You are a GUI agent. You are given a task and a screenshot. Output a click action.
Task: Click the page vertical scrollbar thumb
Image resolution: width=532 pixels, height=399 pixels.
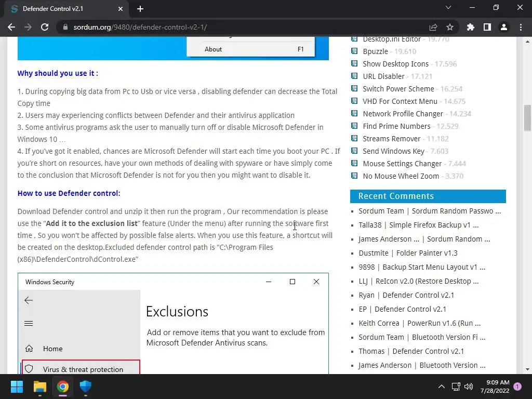coord(527,118)
